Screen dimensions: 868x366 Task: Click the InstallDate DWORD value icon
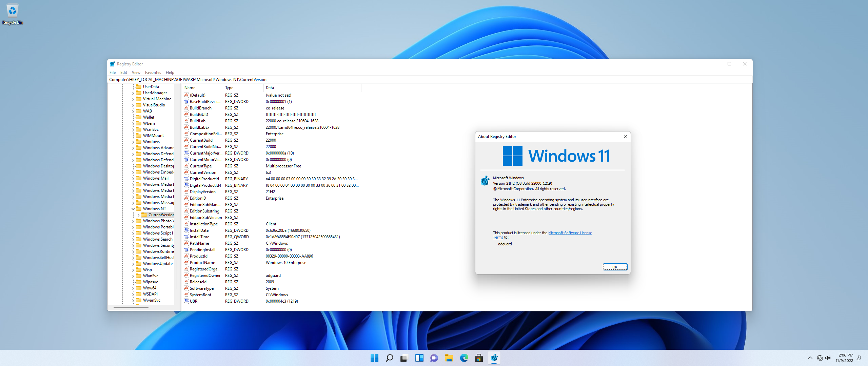click(x=186, y=230)
